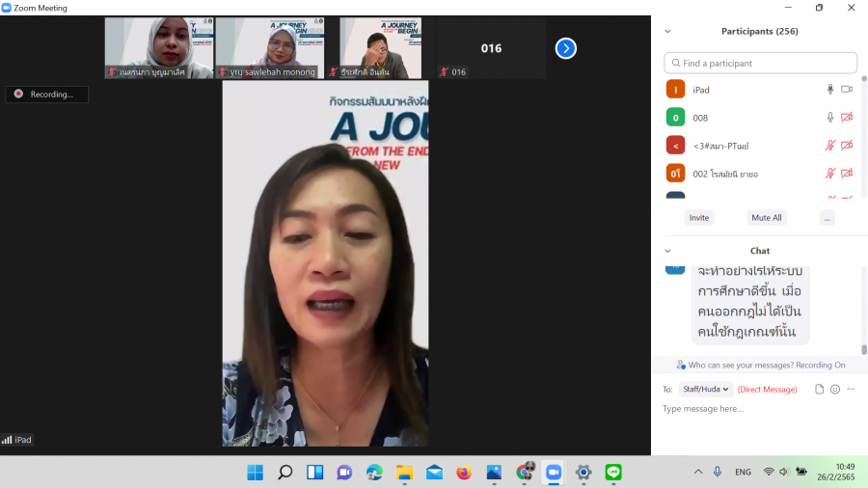The image size is (868, 488).
Task: Click the file attachment icon in chat
Action: click(x=819, y=390)
